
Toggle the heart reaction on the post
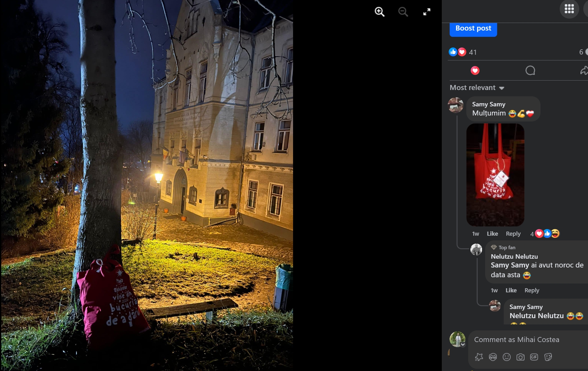(x=475, y=70)
